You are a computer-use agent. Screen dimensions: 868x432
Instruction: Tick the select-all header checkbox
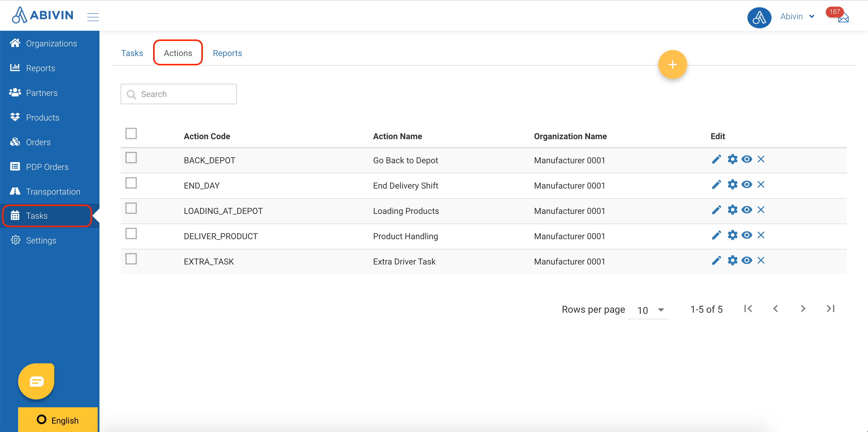pos(131,133)
